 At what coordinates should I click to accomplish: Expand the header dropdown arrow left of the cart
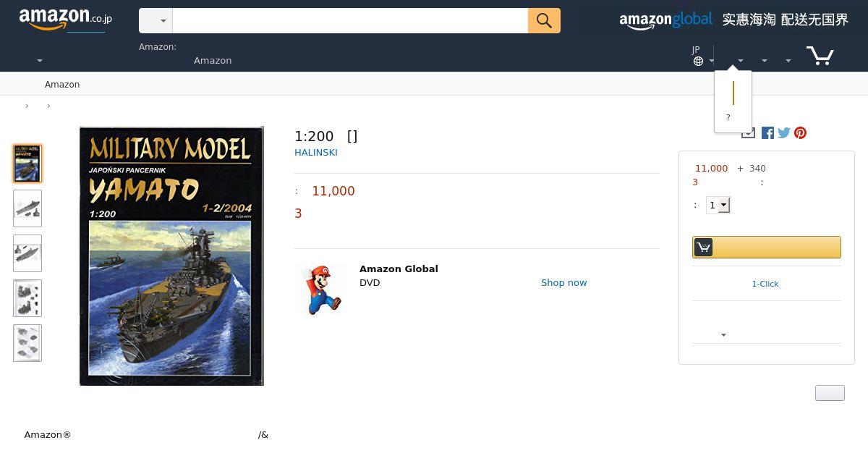[x=788, y=61]
